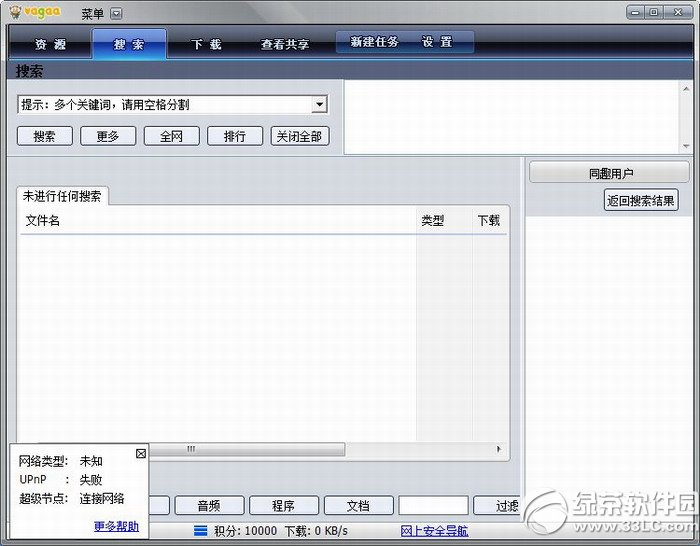The width and height of the screenshot is (700, 546).
Task: Click UPnP 失败 status line
Action: coord(61,480)
